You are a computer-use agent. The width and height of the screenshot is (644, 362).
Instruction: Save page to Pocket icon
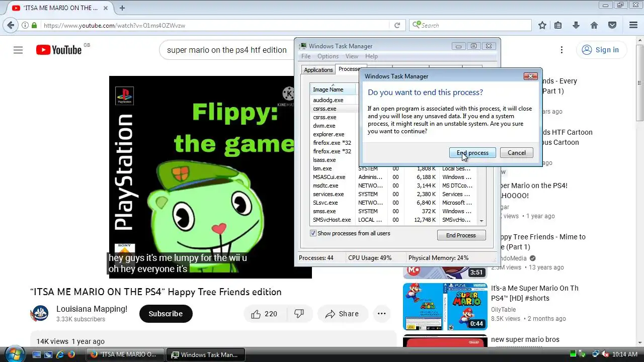pos(612,25)
